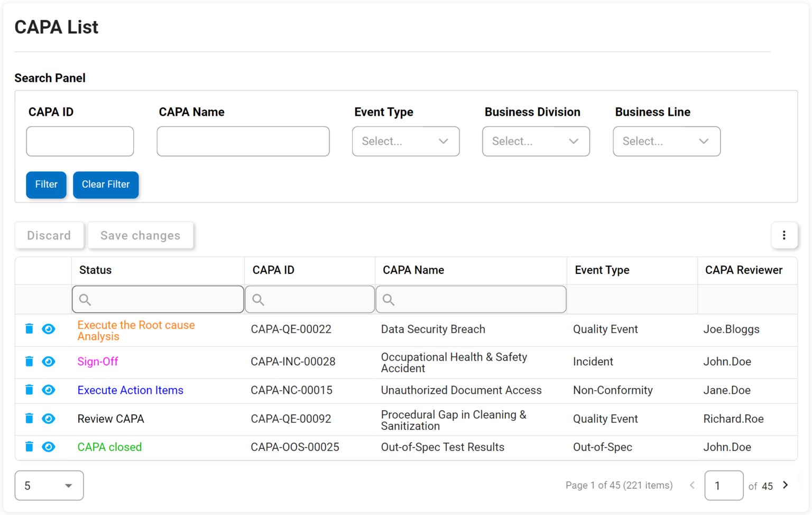Delete the Data Security Breach row

coord(29,329)
